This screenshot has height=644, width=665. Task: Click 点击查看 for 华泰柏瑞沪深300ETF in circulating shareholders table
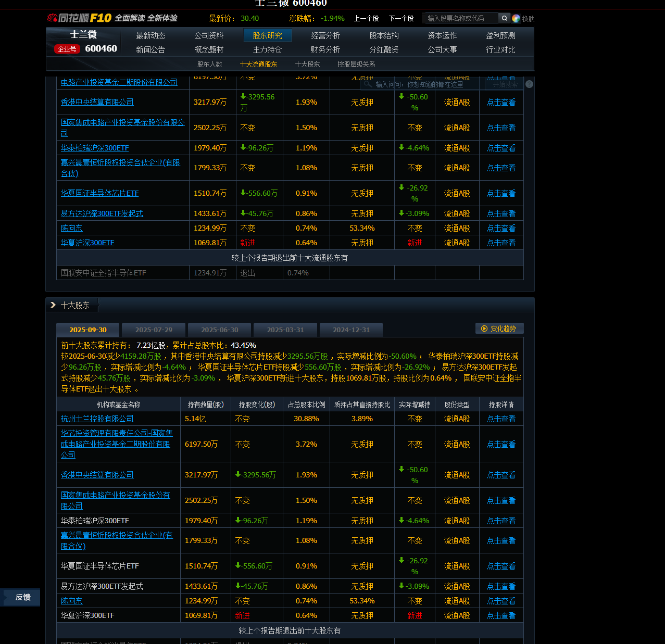(501, 148)
